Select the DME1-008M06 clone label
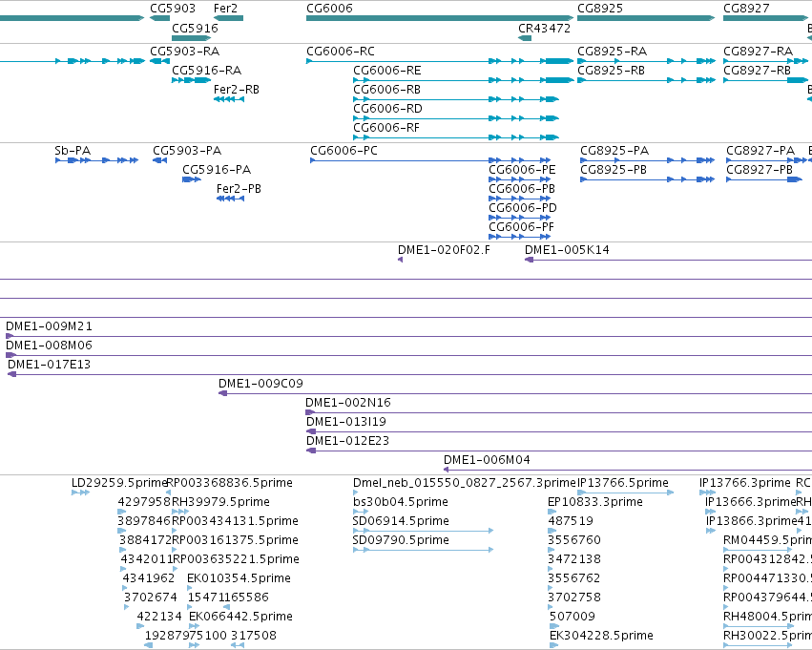The image size is (812, 650). tap(49, 346)
